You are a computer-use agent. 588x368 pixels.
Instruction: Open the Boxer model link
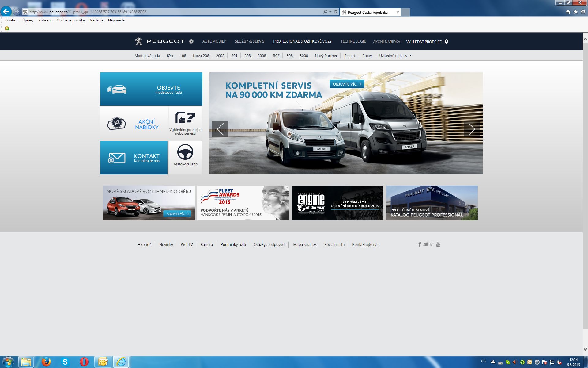pos(367,56)
